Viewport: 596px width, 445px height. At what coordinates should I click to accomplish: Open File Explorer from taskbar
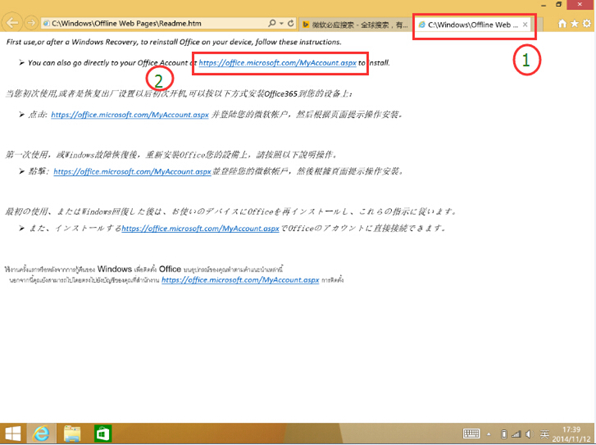point(72,434)
